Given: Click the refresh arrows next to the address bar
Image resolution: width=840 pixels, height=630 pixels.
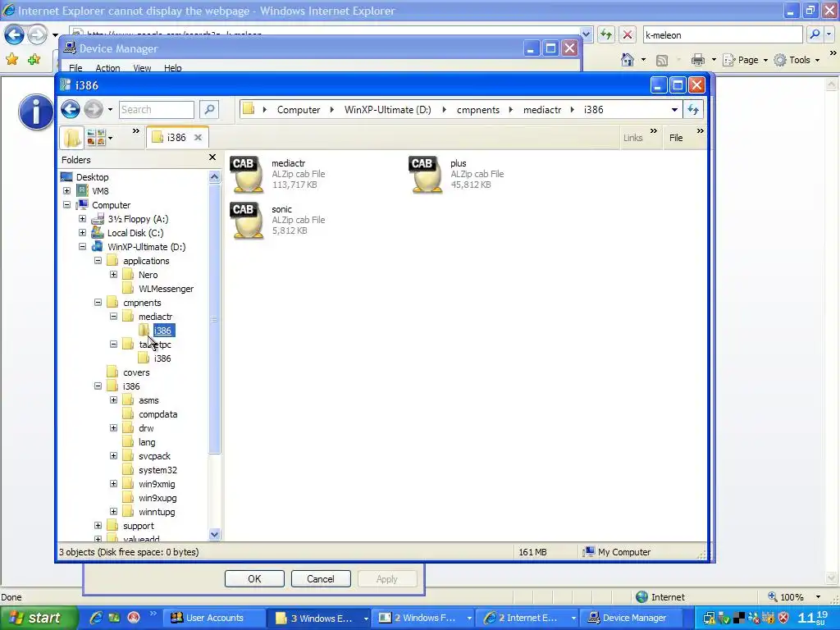Looking at the screenshot, I should 693,109.
